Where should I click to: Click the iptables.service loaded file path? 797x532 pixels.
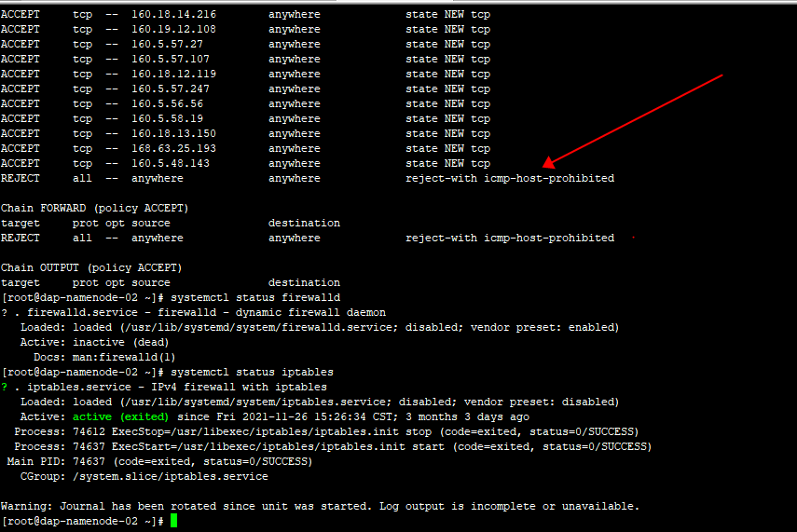[255, 402]
